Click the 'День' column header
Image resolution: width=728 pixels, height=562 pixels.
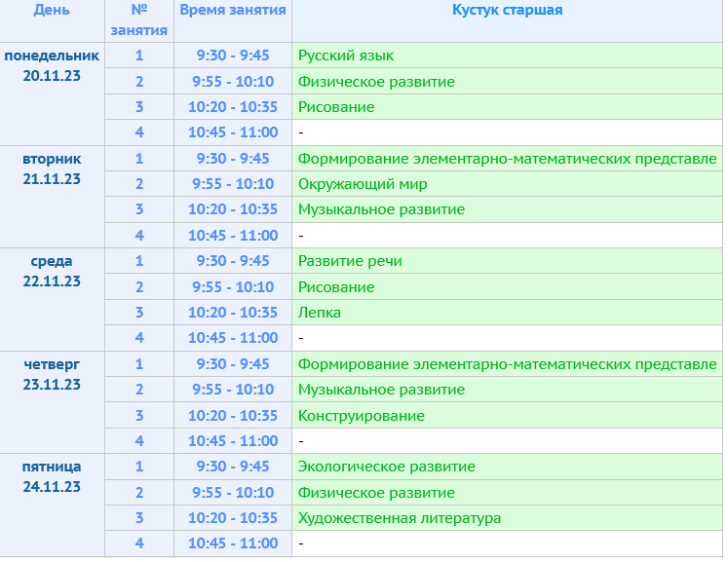(52, 11)
